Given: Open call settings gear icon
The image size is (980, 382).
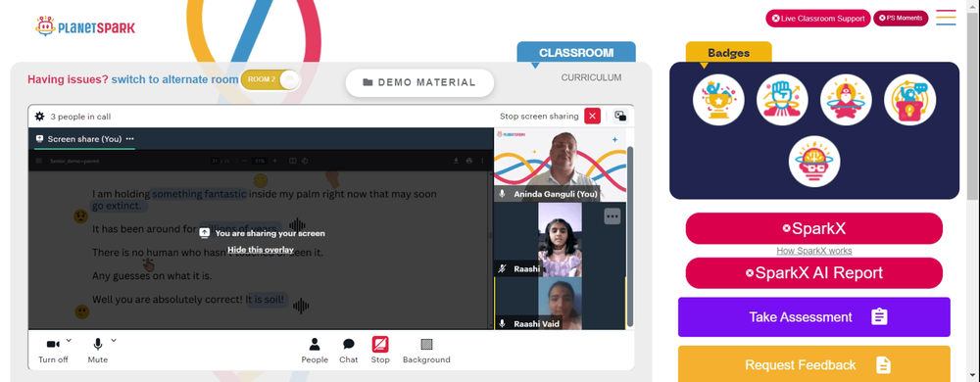Looking at the screenshot, I should click(x=40, y=117).
